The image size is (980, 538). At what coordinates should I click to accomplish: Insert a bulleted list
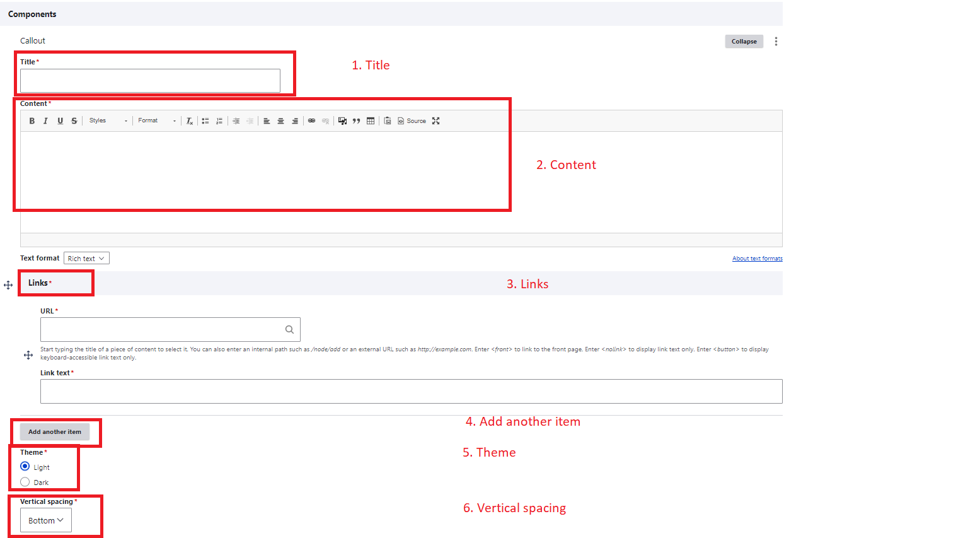click(x=205, y=121)
